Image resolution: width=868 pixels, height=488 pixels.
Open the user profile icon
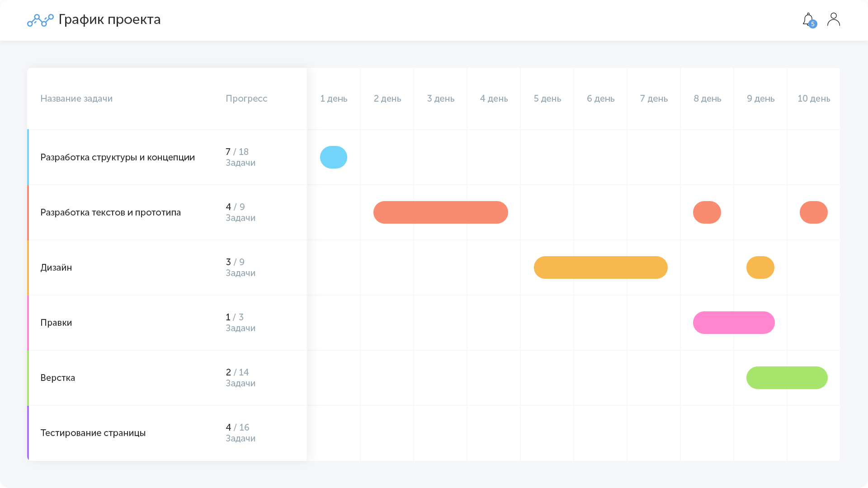coord(833,19)
